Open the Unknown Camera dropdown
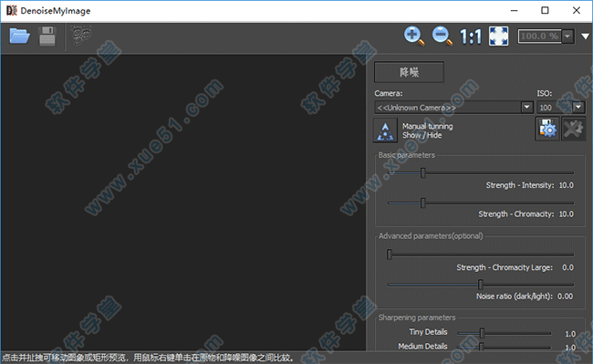The height and width of the screenshot is (364, 593). click(526, 108)
